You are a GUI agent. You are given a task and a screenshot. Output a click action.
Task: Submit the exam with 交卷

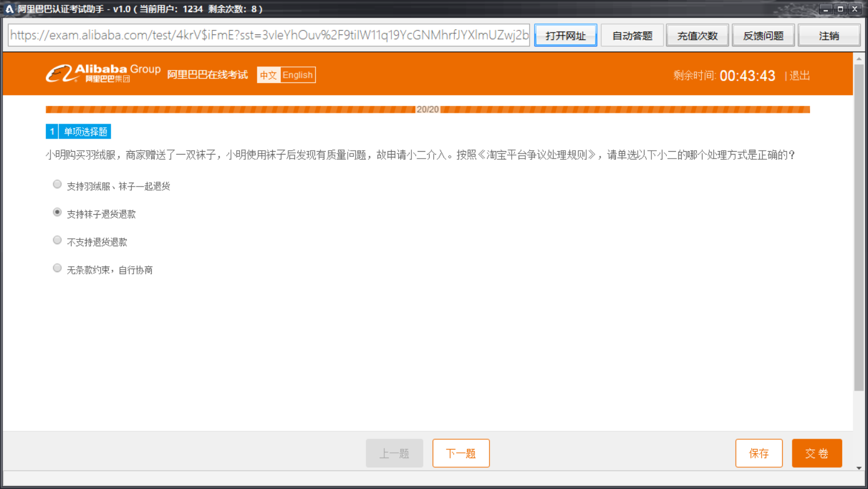point(817,453)
